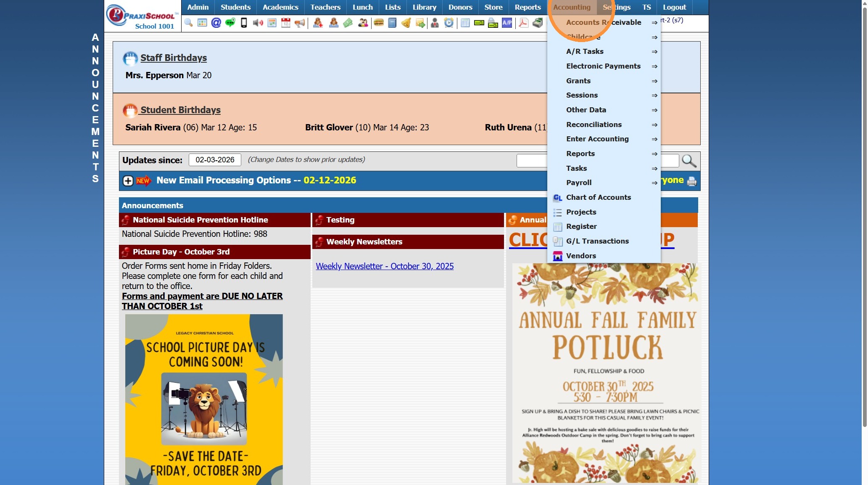Open the Payroll submenu arrow

pos(654,183)
